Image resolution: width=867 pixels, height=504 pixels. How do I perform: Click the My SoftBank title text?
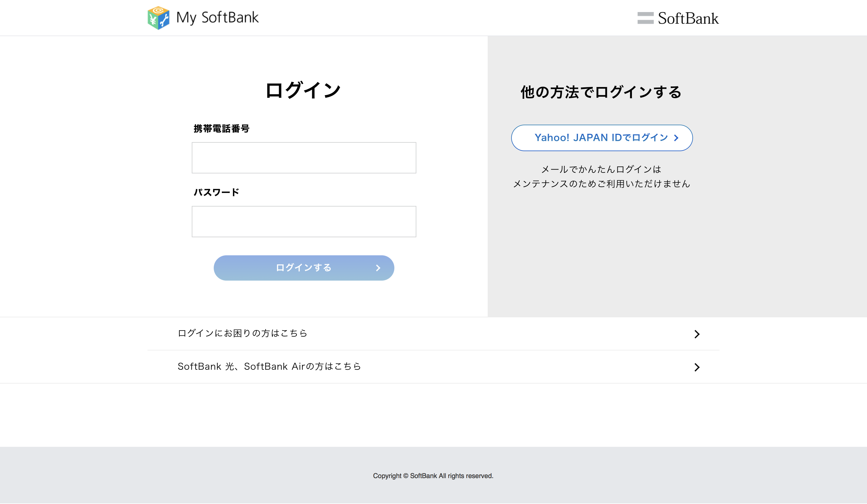(217, 17)
